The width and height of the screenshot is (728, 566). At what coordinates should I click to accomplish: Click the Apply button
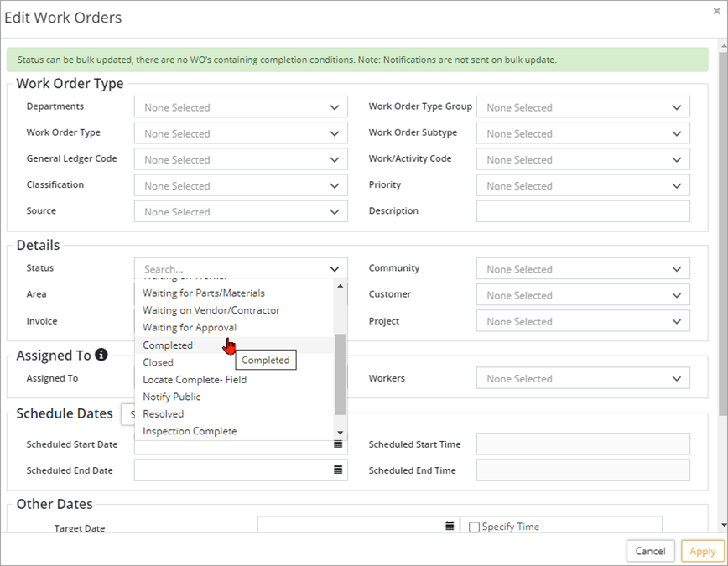[x=702, y=551]
